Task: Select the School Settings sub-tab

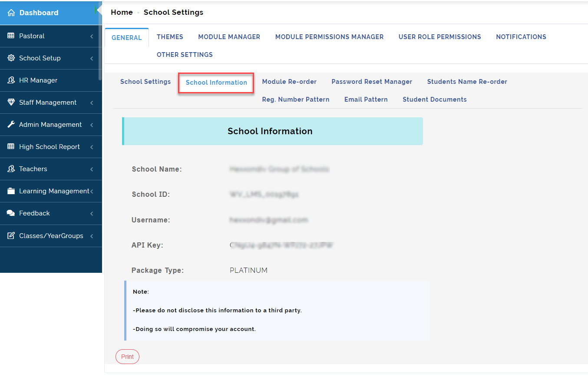Action: coord(145,82)
